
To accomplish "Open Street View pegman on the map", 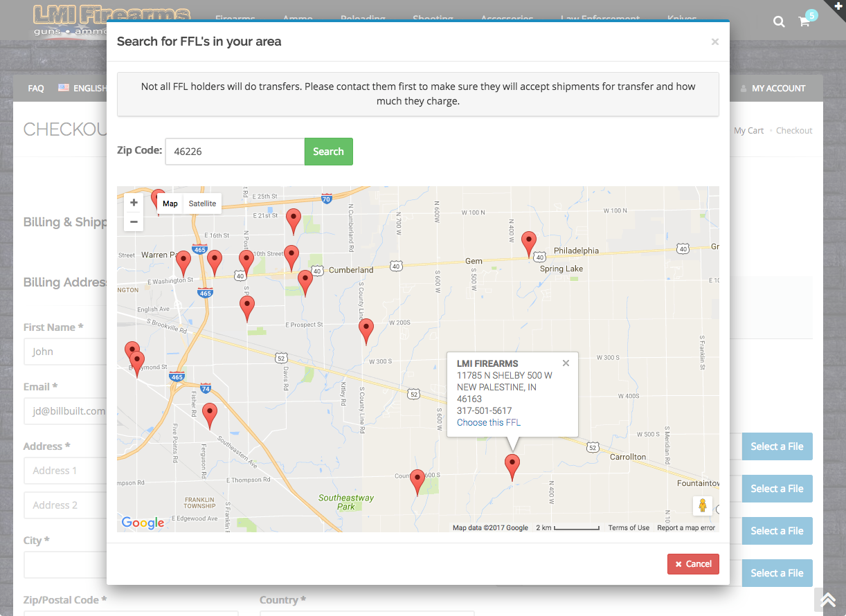I will pos(703,506).
